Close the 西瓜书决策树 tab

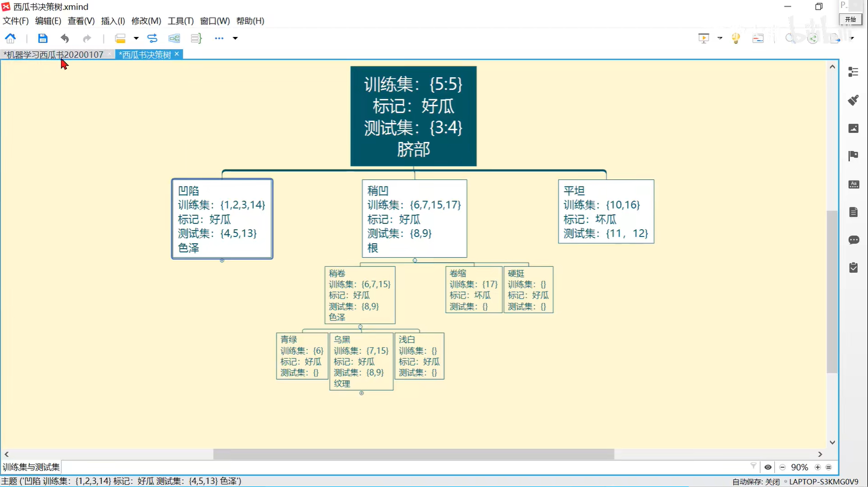point(177,54)
